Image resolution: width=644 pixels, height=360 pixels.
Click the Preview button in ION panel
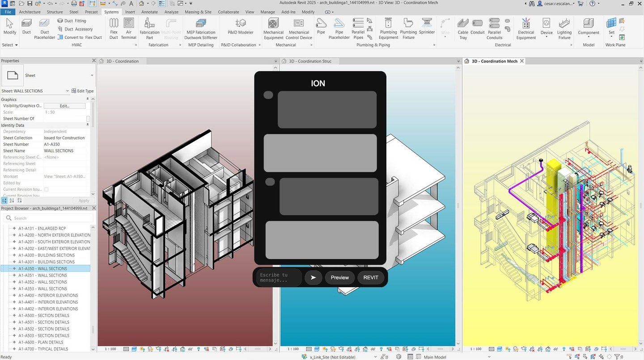pyautogui.click(x=340, y=277)
